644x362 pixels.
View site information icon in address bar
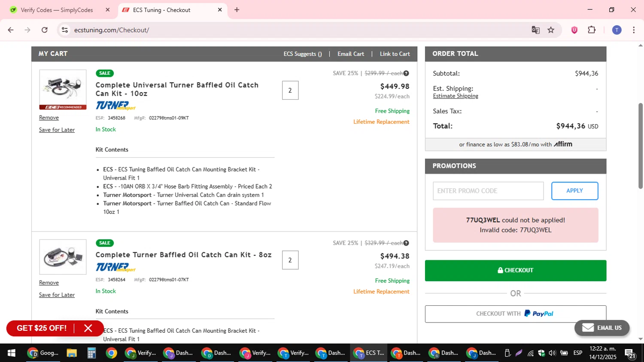[65, 30]
